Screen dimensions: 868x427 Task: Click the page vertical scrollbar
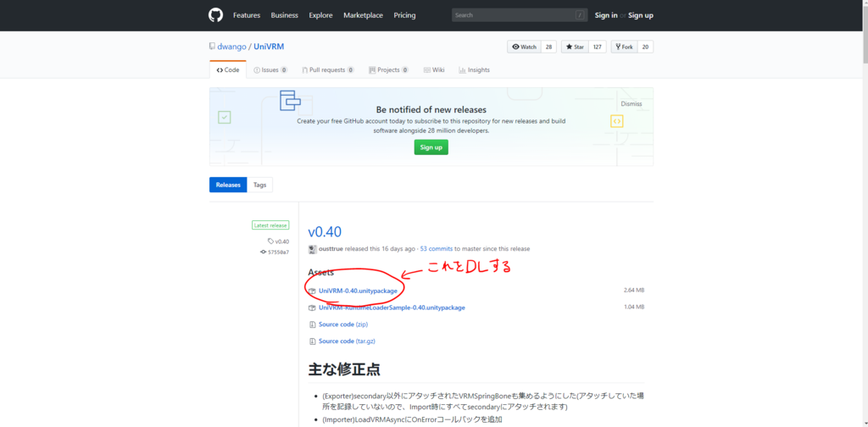(865, 213)
